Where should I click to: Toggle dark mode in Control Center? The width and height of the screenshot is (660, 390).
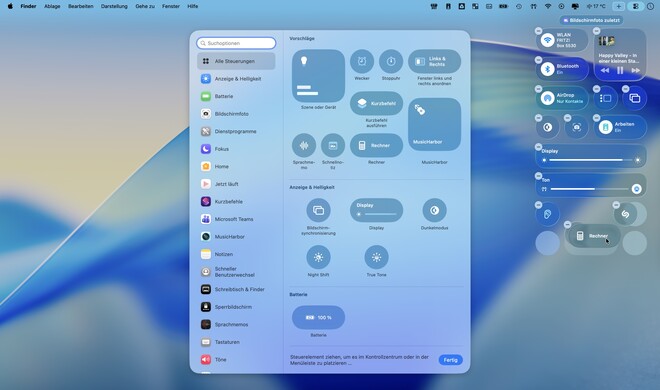click(x=547, y=127)
